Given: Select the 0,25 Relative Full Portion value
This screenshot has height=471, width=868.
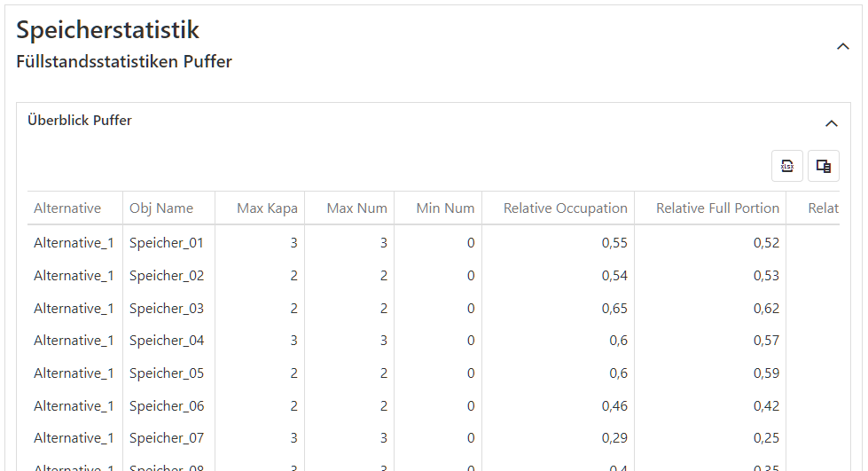Looking at the screenshot, I should 766,438.
